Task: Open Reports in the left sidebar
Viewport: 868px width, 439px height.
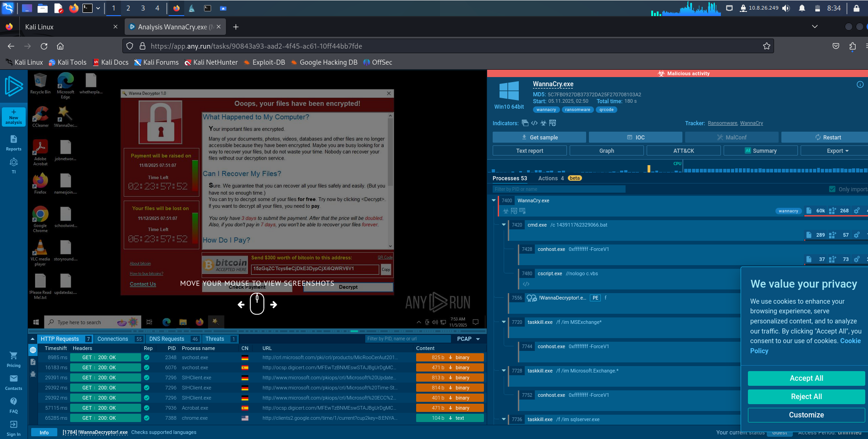Action: click(14, 143)
